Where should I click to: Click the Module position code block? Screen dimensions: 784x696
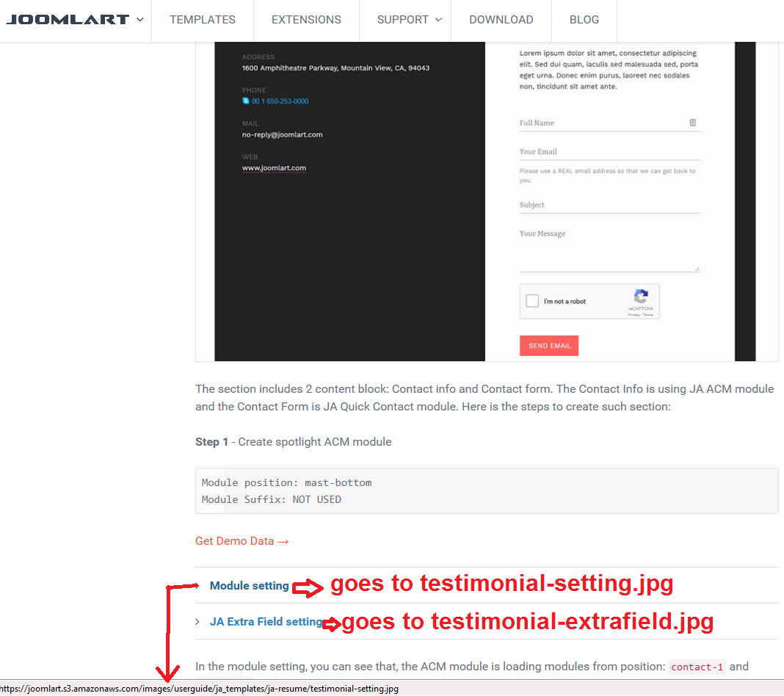(487, 490)
